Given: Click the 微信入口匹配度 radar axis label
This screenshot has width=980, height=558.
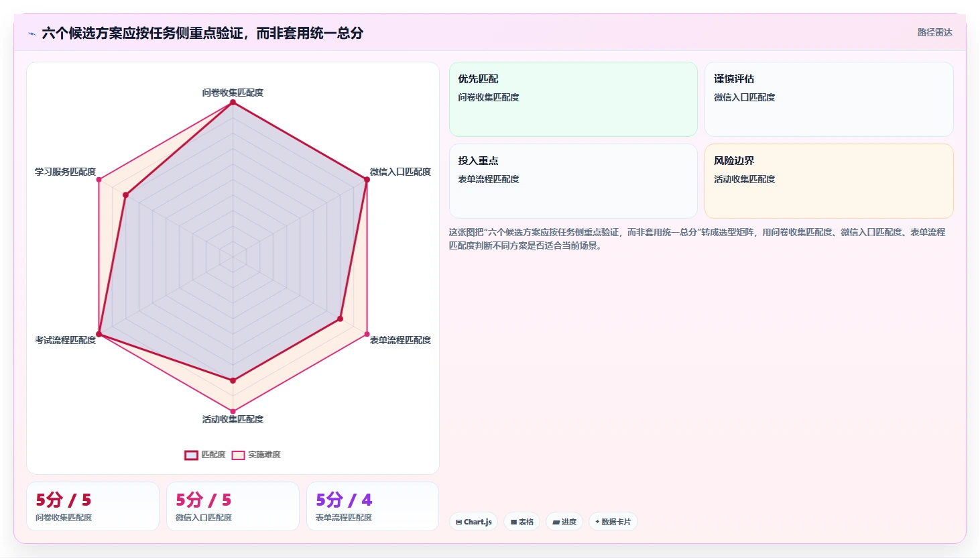Looking at the screenshot, I should click(400, 172).
